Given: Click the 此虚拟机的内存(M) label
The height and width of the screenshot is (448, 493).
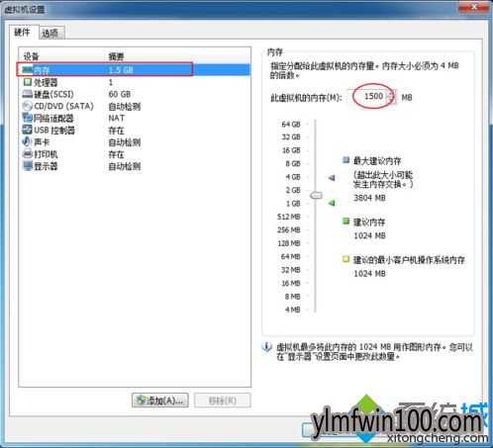Looking at the screenshot, I should 306,98.
